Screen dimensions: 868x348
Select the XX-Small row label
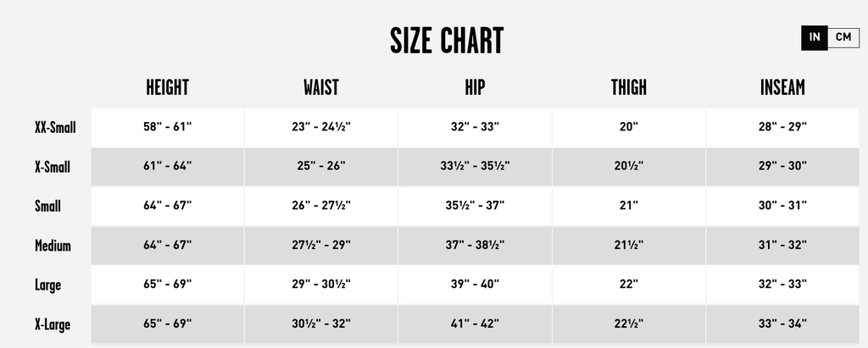pyautogui.click(x=55, y=127)
